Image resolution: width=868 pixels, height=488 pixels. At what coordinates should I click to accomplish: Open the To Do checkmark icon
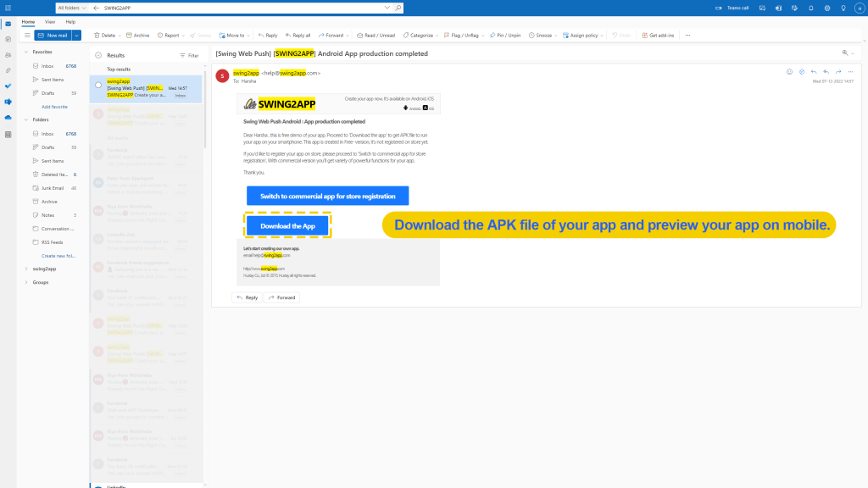click(x=8, y=86)
